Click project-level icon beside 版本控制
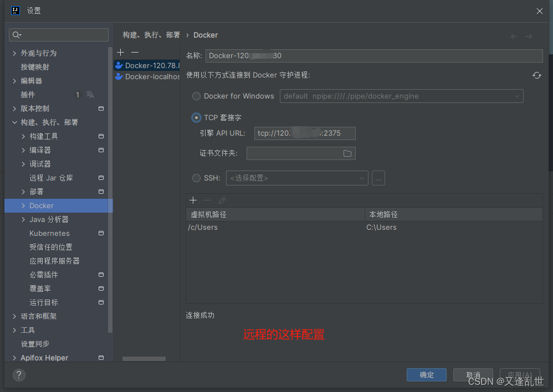The width and height of the screenshot is (553, 392). (101, 109)
